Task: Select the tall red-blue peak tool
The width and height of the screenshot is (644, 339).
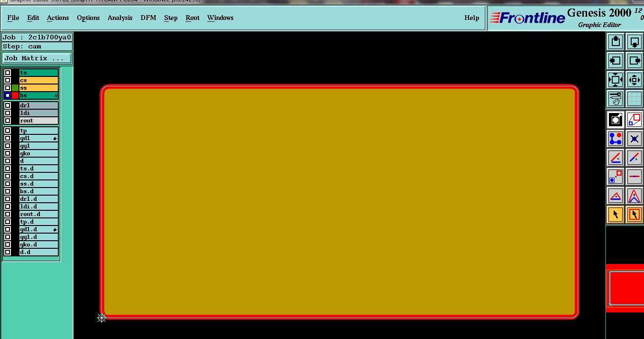Action: tap(635, 196)
